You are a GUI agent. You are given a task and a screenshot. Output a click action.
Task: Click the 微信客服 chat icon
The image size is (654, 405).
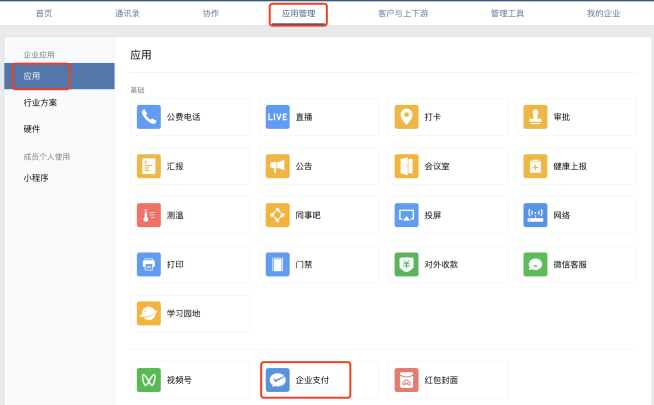click(535, 264)
